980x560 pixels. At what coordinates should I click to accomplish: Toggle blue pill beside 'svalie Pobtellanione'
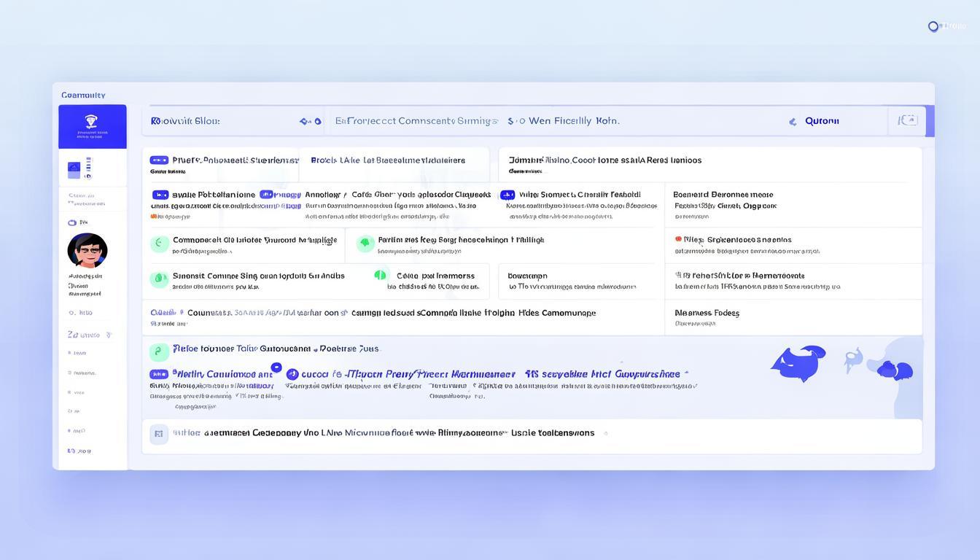[x=160, y=195]
